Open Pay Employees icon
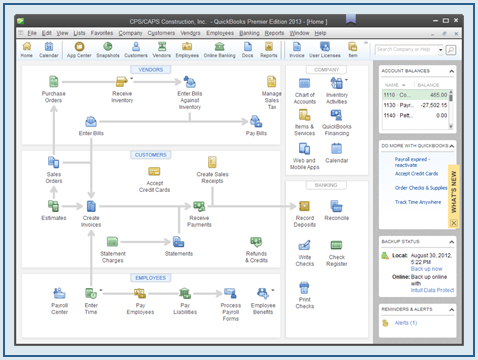 click(x=140, y=293)
